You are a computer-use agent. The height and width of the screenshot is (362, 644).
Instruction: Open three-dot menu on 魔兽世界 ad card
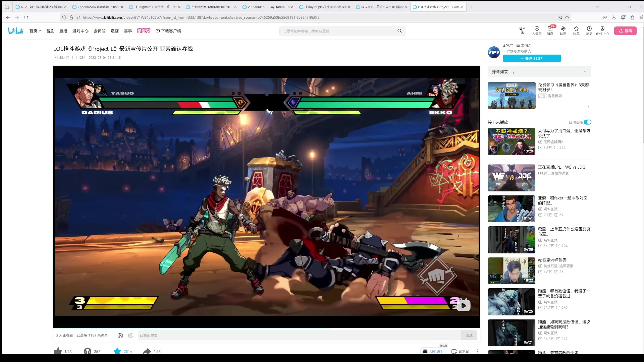point(589,107)
